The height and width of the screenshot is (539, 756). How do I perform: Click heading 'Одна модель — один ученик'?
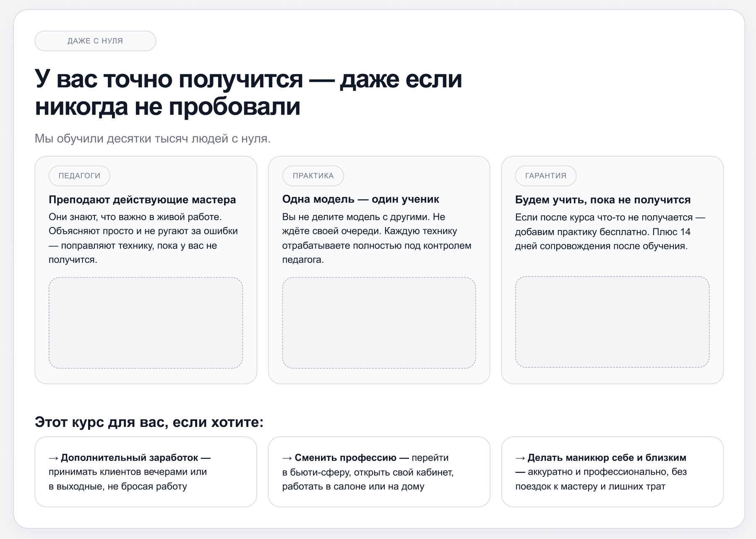point(361,199)
